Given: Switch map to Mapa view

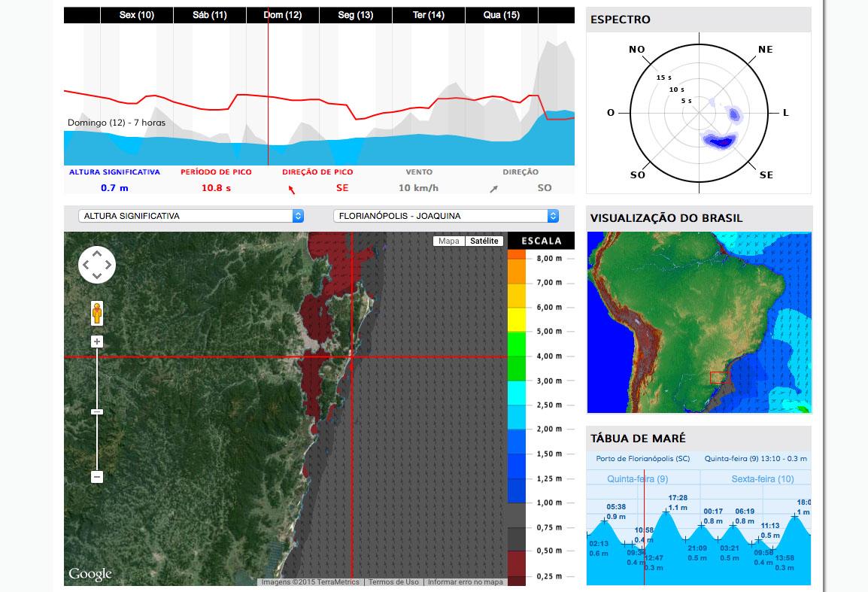Looking at the screenshot, I should [449, 241].
